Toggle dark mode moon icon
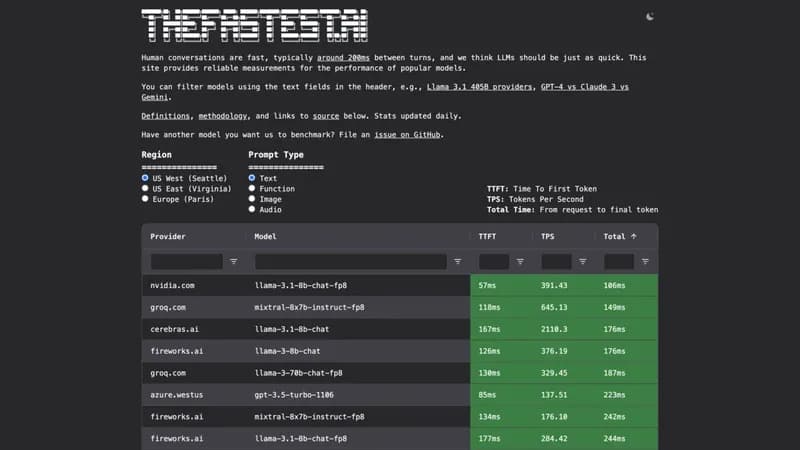This screenshot has height=450, width=800. click(649, 16)
